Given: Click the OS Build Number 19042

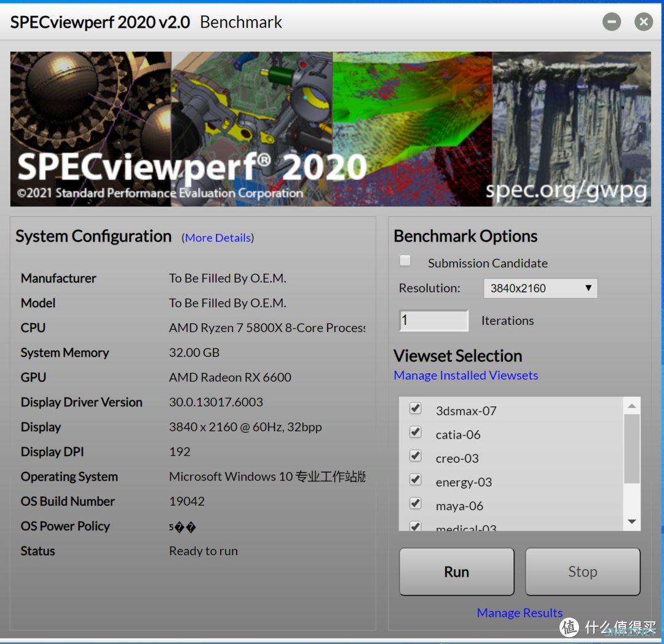Looking at the screenshot, I should [x=187, y=501].
